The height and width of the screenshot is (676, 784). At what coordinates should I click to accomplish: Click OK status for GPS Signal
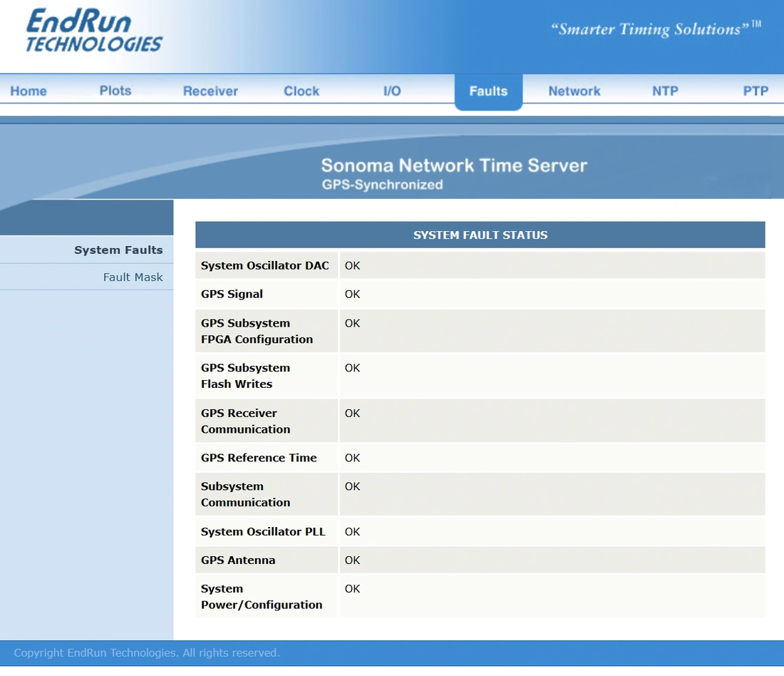click(x=353, y=295)
